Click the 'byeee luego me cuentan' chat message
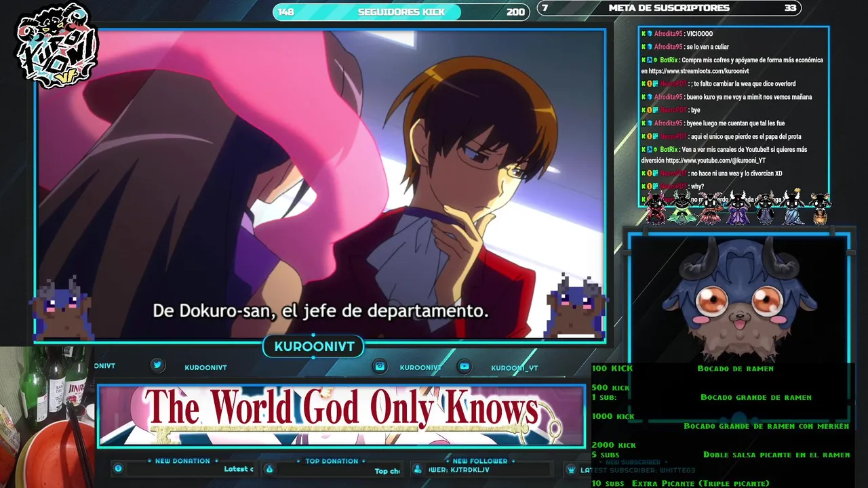The width and height of the screenshot is (868, 488). point(713,123)
